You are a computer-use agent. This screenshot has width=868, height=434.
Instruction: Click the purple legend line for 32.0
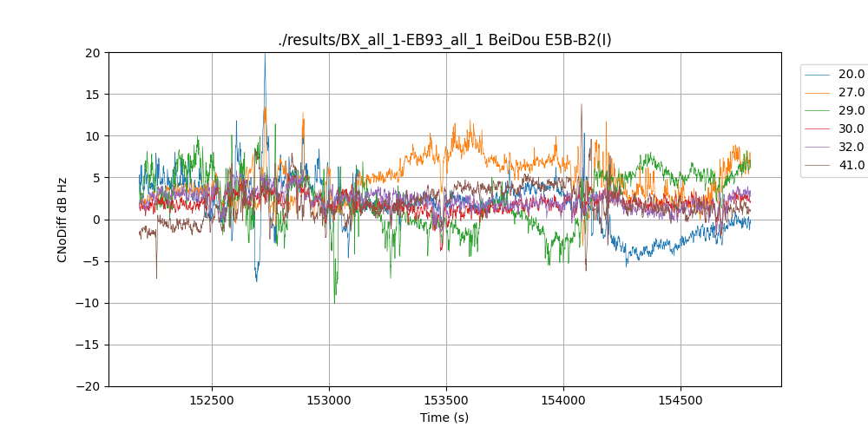tap(818, 148)
